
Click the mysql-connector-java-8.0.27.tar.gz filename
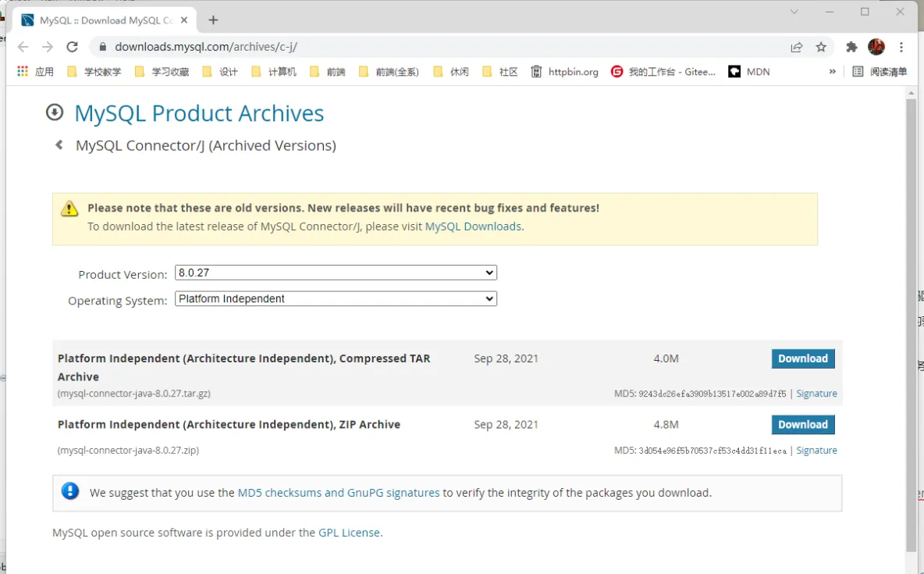click(133, 394)
